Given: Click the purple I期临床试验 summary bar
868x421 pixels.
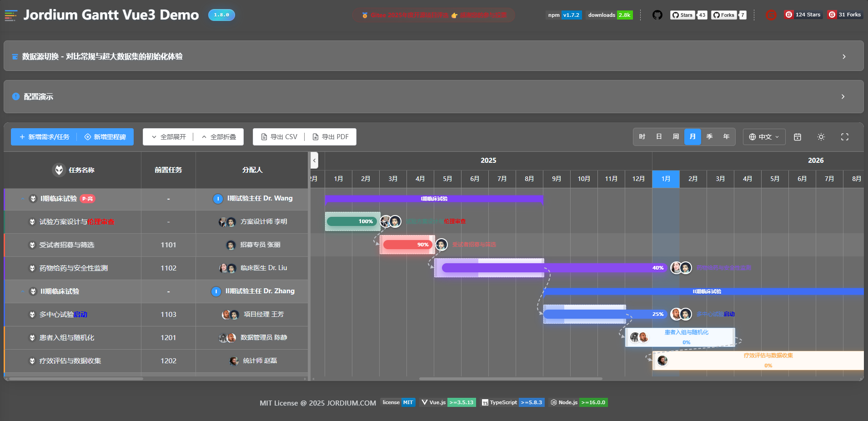Looking at the screenshot, I should pos(434,199).
